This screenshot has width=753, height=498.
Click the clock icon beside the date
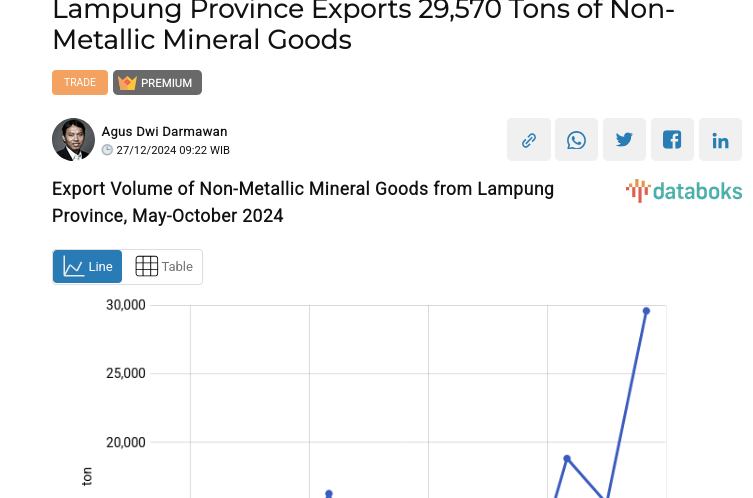(108, 150)
